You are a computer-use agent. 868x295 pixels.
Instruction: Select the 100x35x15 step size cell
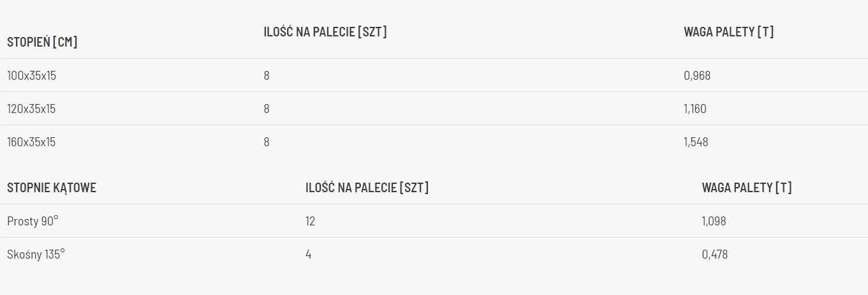pos(32,75)
